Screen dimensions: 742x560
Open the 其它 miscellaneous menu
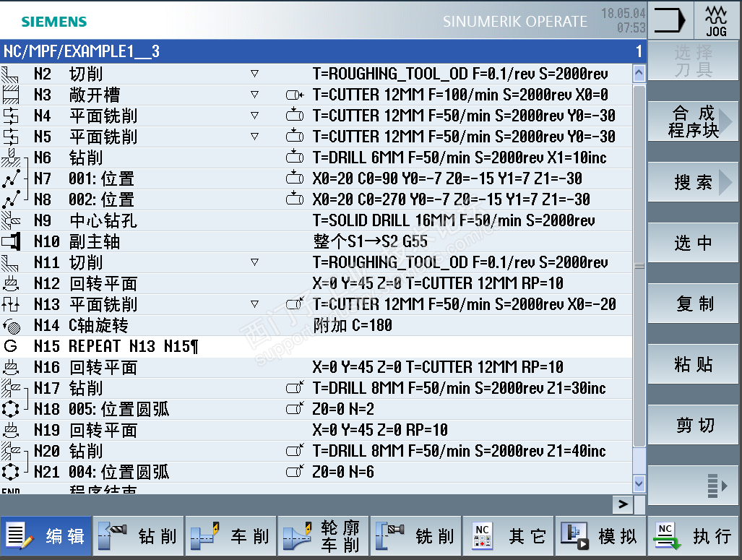coord(508,536)
